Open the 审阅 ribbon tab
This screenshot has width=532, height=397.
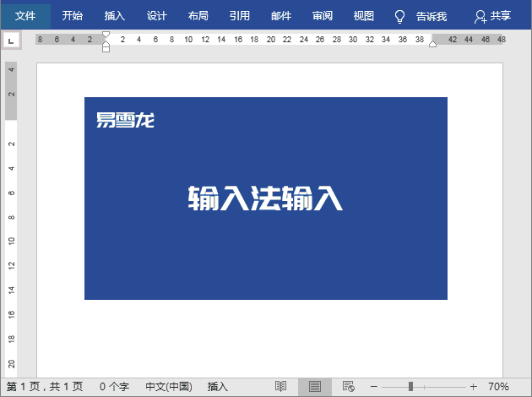point(323,15)
